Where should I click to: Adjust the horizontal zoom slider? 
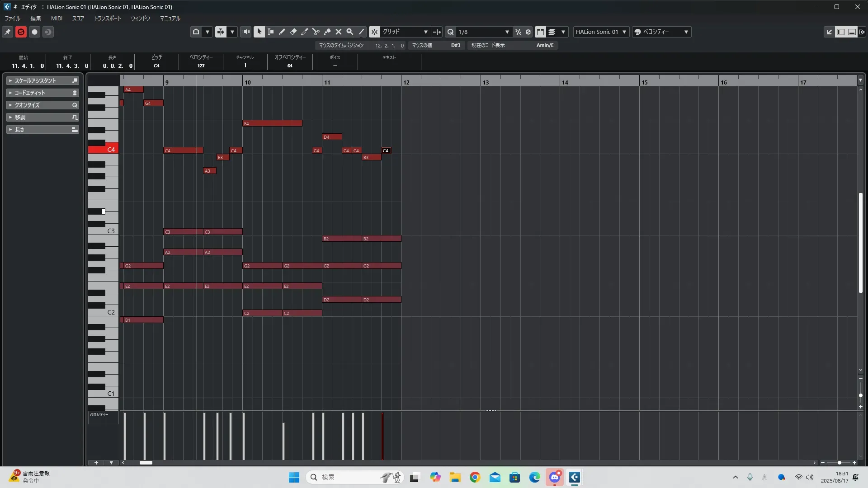pos(839,463)
